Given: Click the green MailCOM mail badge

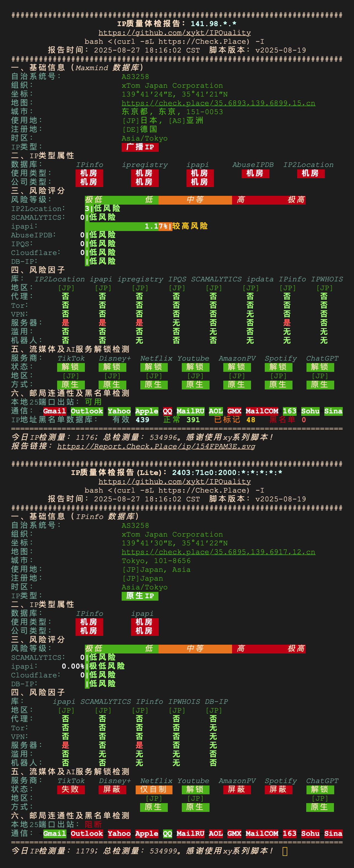Looking at the screenshot, I should 262,411.
